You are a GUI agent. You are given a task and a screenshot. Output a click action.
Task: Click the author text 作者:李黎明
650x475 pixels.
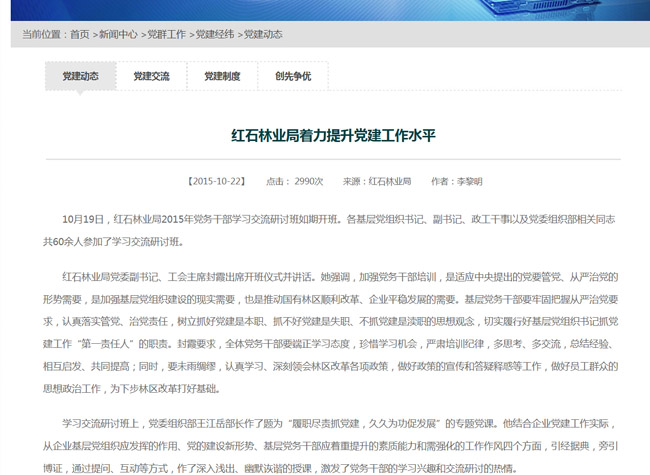point(457,182)
